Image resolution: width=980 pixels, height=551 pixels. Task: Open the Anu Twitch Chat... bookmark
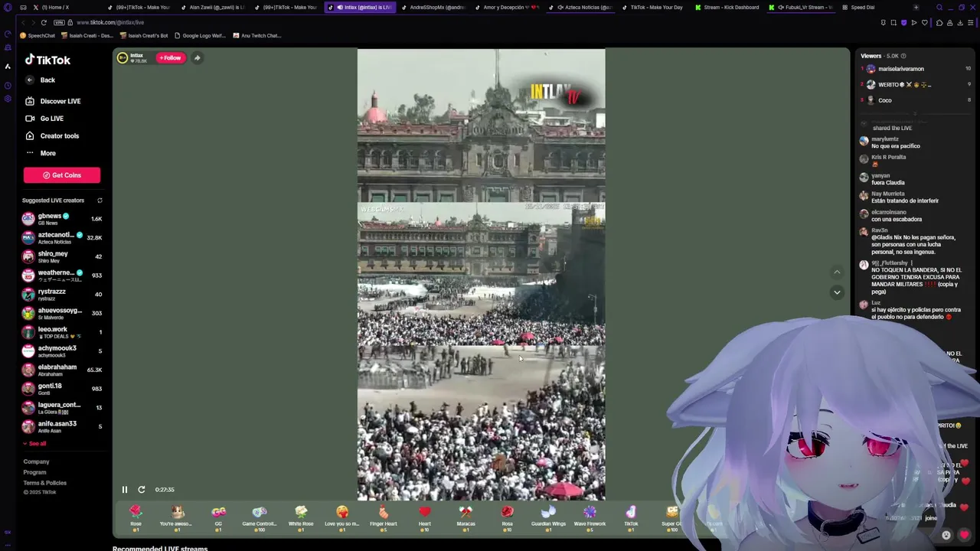pyautogui.click(x=256, y=35)
